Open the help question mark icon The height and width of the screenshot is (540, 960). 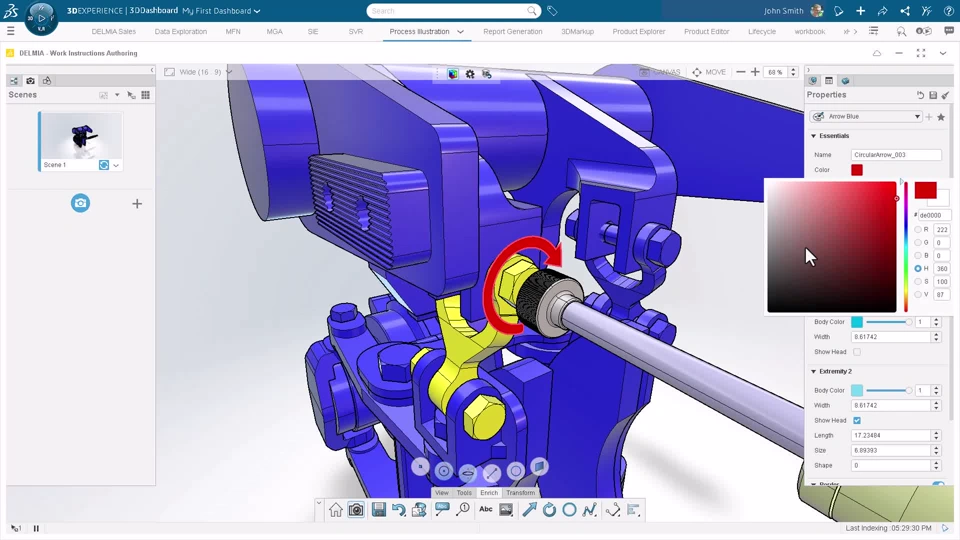click(x=948, y=11)
